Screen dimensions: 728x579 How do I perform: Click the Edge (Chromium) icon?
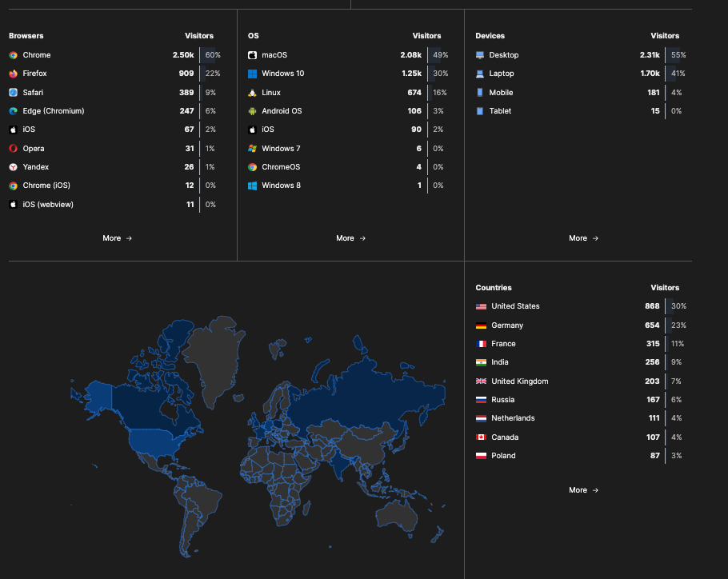click(13, 111)
